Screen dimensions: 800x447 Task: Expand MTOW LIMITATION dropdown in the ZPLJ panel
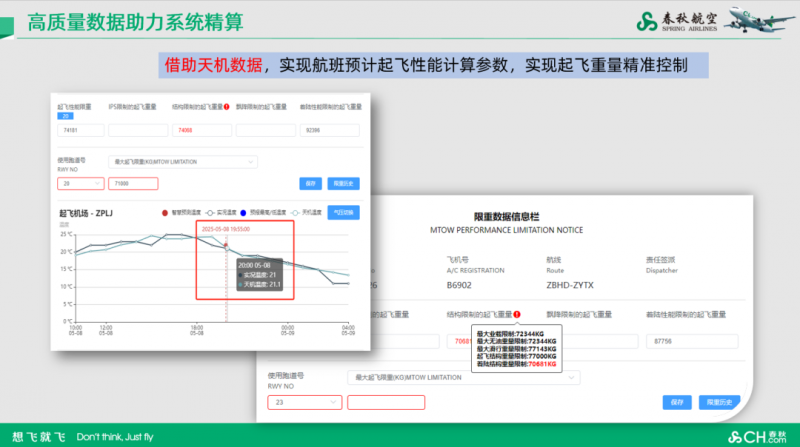pyautogui.click(x=183, y=162)
